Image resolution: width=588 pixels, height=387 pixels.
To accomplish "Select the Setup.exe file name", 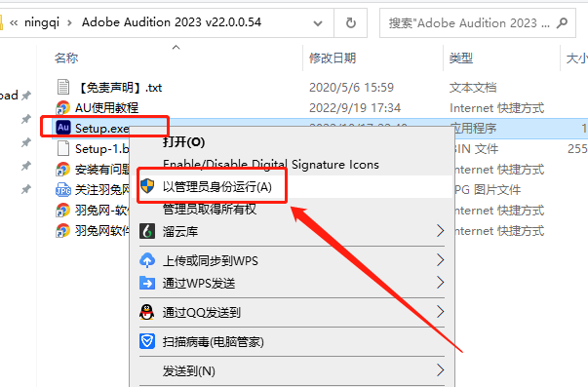I will pos(102,129).
